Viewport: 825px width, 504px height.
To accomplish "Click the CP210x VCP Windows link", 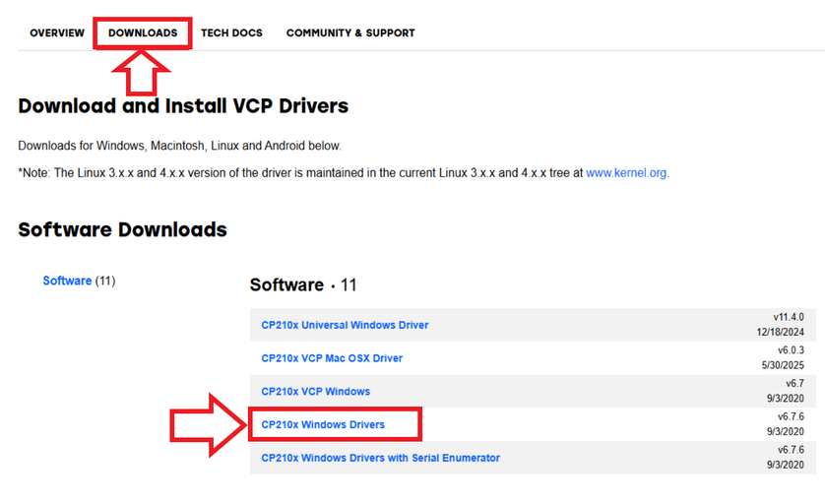I will click(x=315, y=392).
